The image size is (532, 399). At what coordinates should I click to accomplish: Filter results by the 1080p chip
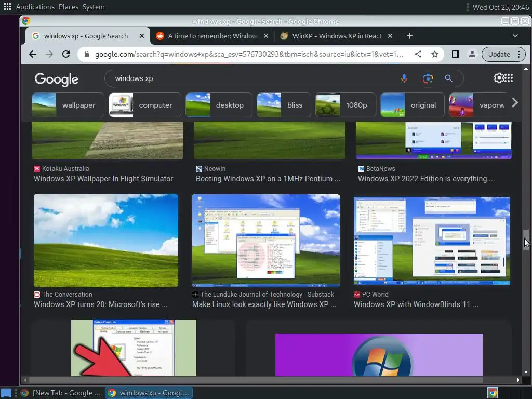(x=345, y=105)
